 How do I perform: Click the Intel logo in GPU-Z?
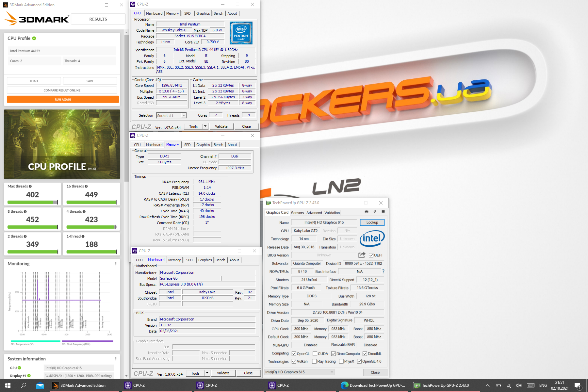(x=372, y=238)
